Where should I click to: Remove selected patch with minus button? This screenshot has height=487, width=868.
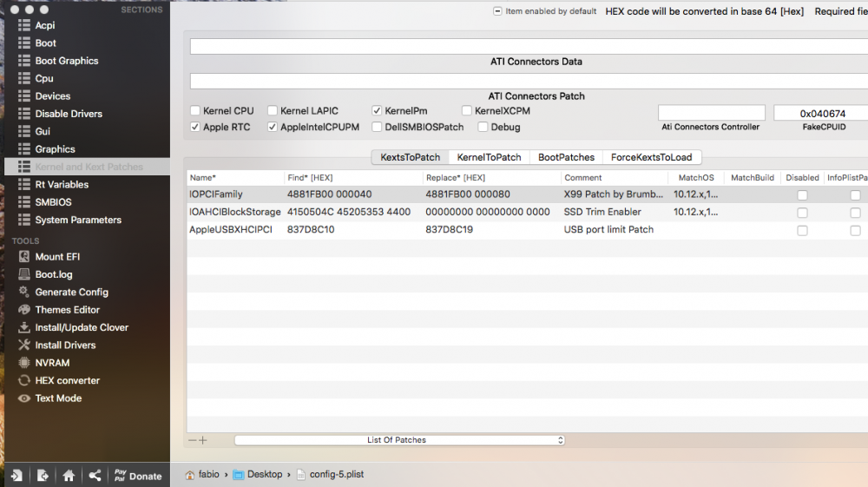(x=192, y=440)
